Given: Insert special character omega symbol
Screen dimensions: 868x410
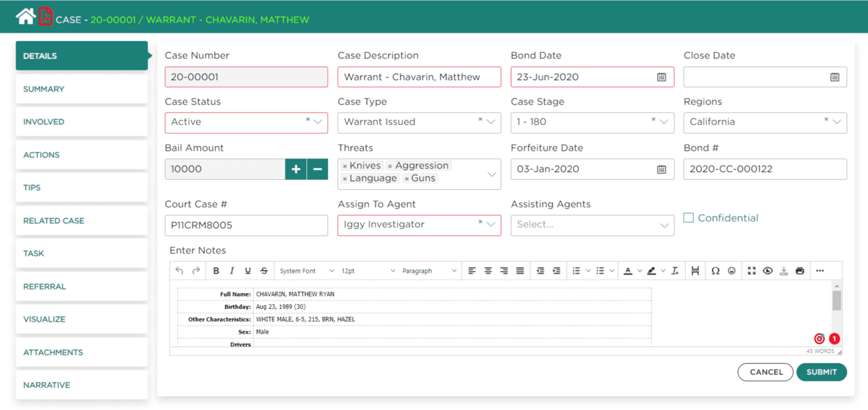Looking at the screenshot, I should click(x=716, y=270).
